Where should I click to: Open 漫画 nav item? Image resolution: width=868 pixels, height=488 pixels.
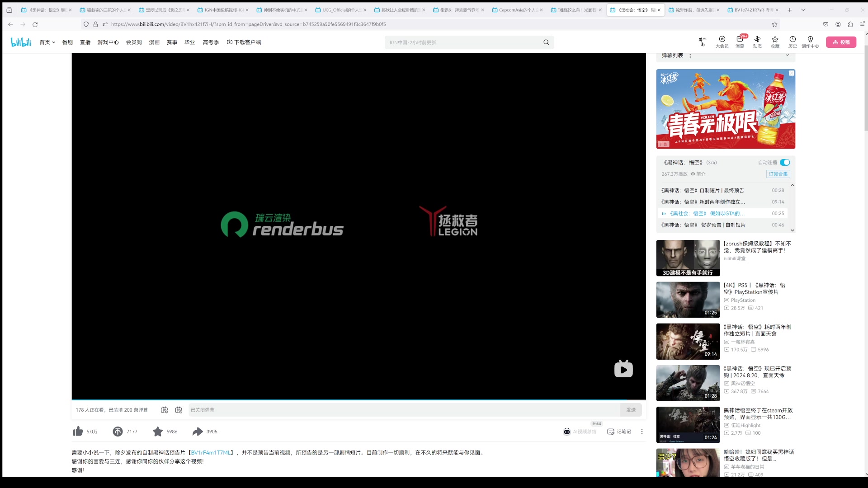point(154,42)
